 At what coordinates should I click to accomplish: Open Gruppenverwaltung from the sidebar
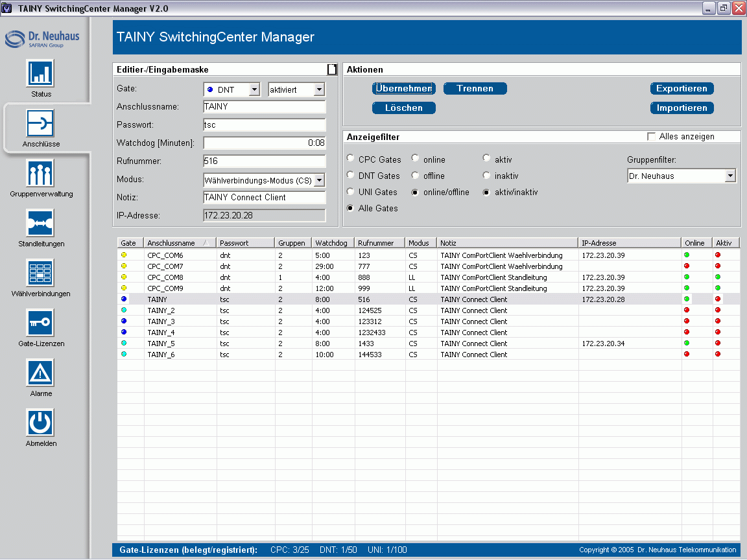[x=40, y=173]
